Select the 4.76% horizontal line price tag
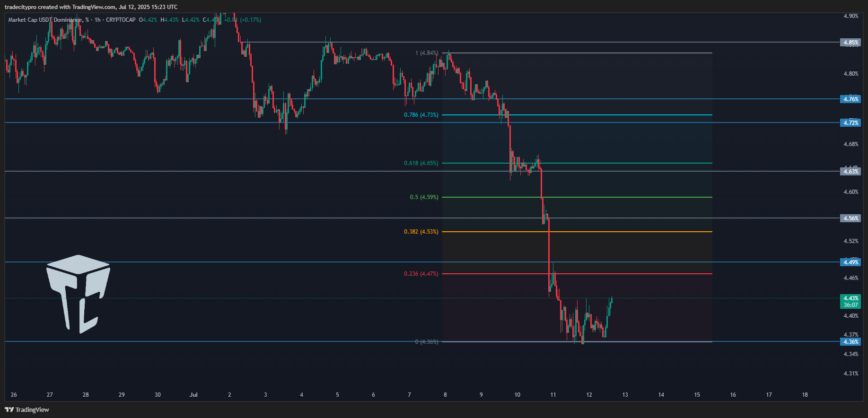Screen dimensions: 868x418 tap(850, 99)
